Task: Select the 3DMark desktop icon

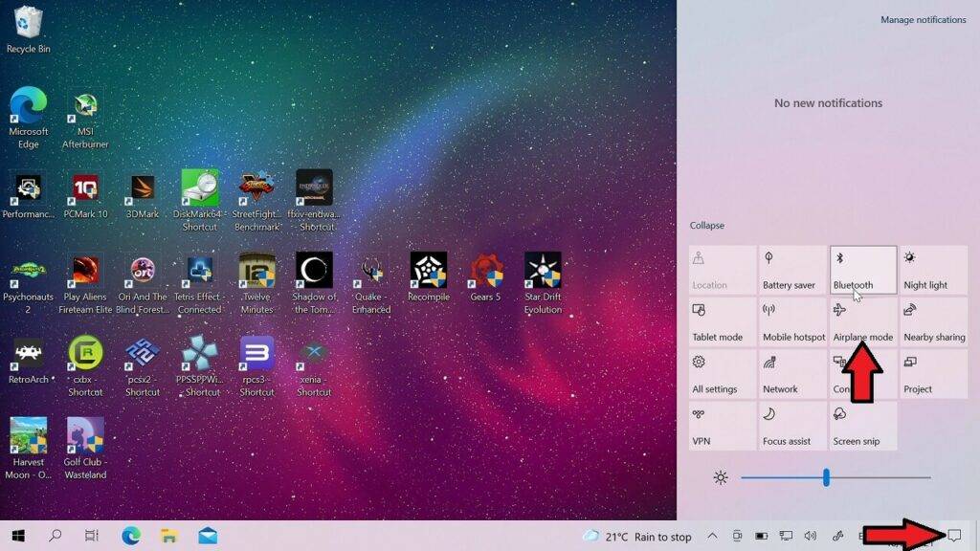Action: click(x=143, y=195)
